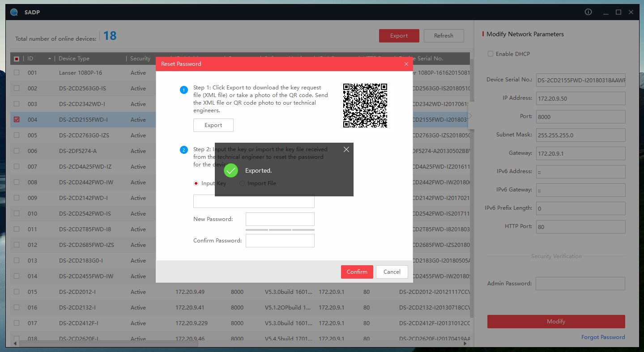Edit the Subnet Mask field

580,135
